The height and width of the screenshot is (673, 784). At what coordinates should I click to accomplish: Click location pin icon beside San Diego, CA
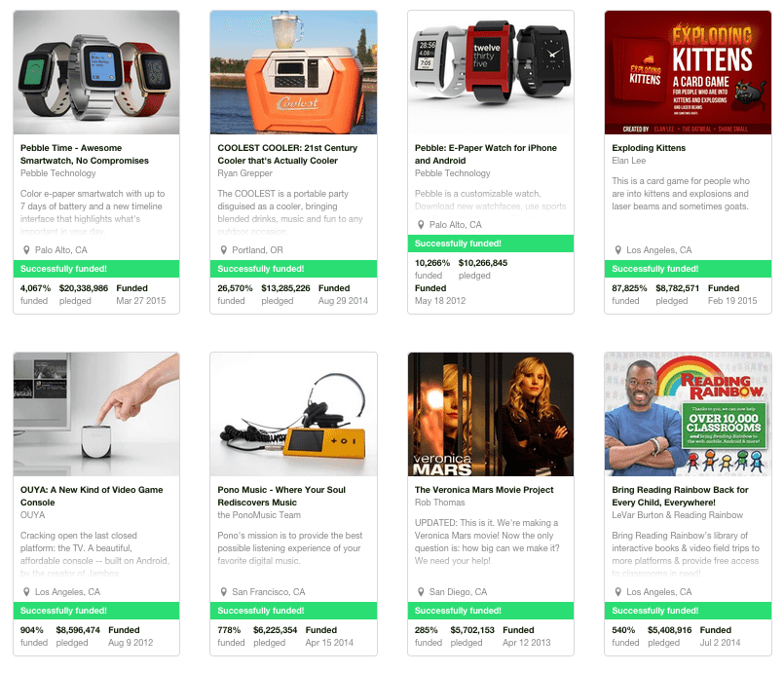tap(421, 592)
